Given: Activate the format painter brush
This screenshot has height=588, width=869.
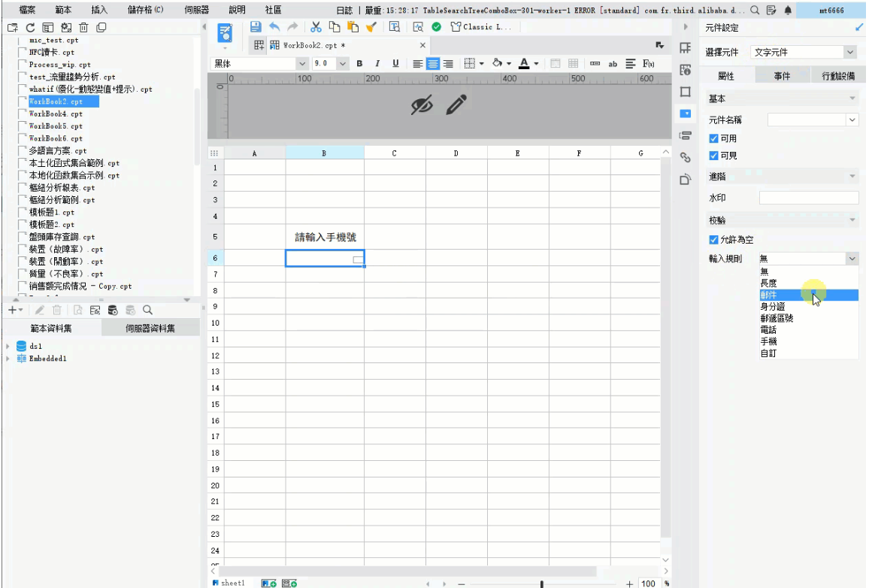Looking at the screenshot, I should pyautogui.click(x=371, y=26).
